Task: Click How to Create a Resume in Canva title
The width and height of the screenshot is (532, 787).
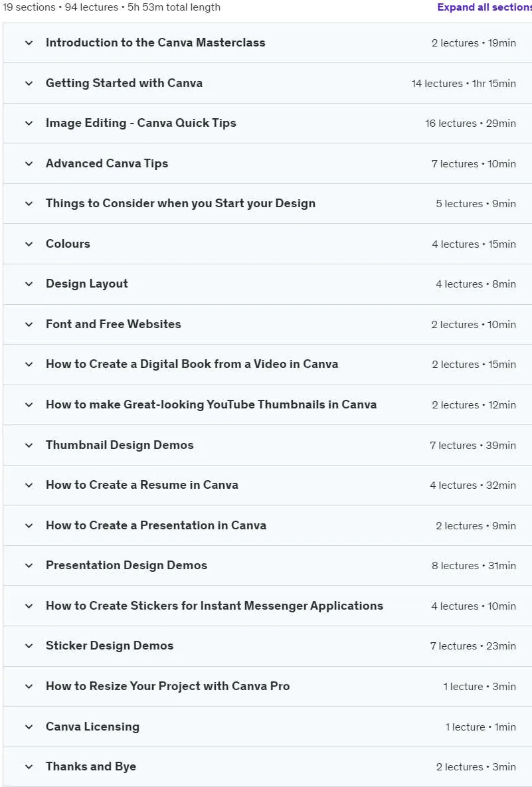Action: (142, 485)
